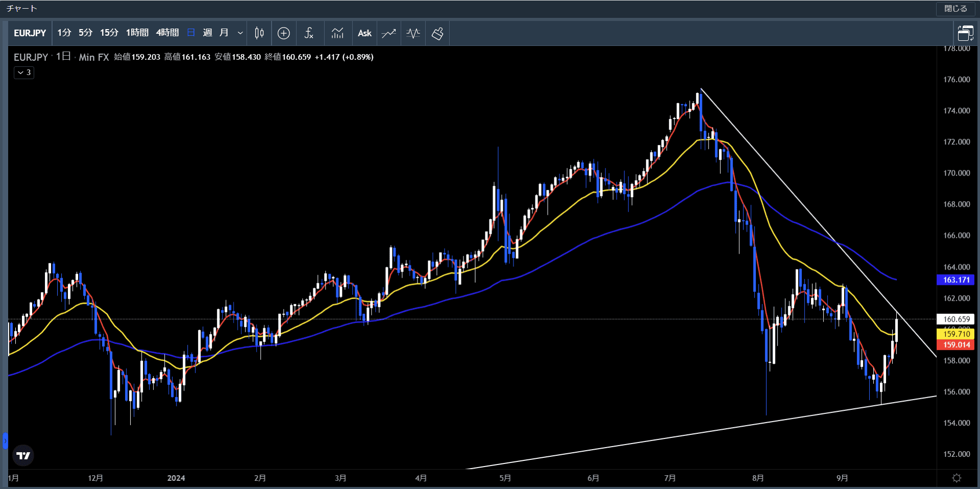Click the 安値158.430 low value text
The width and height of the screenshot is (980, 489).
pyautogui.click(x=237, y=57)
